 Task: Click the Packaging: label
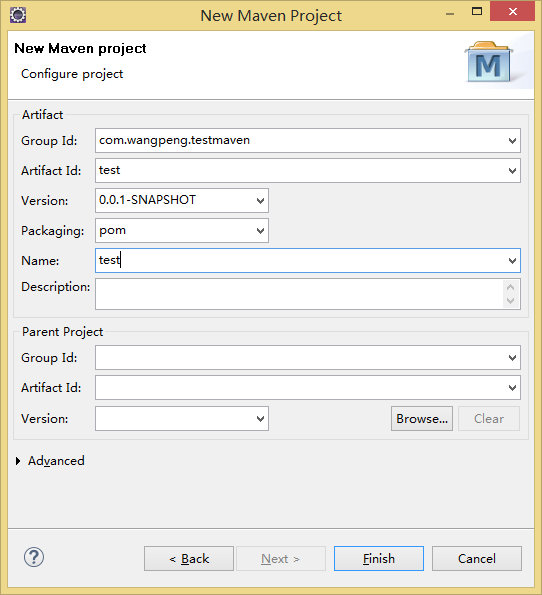click(53, 231)
